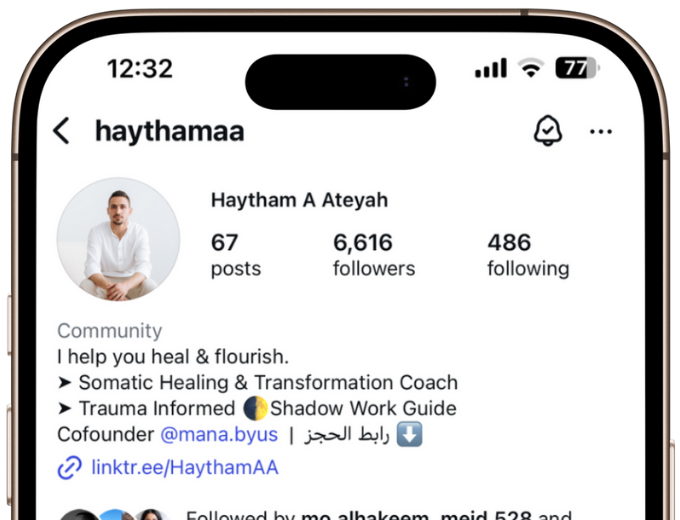
Task: Open the 486 following list
Action: 528,255
